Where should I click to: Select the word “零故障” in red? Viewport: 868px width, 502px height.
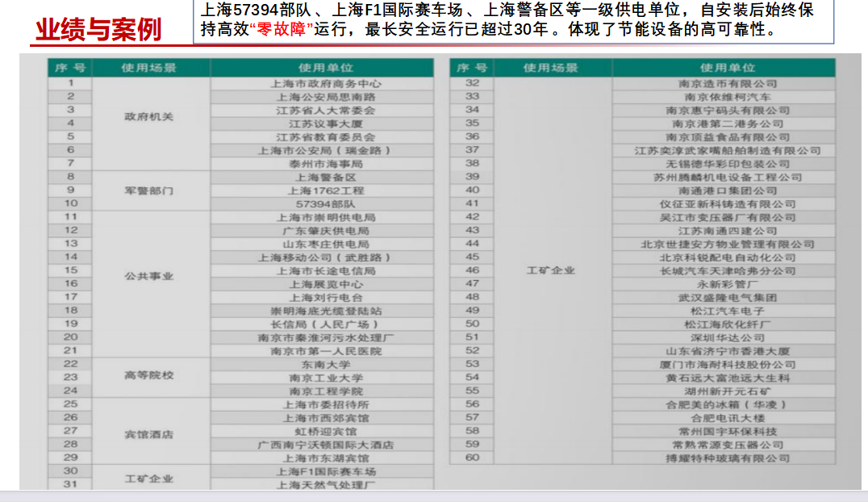pos(282,29)
